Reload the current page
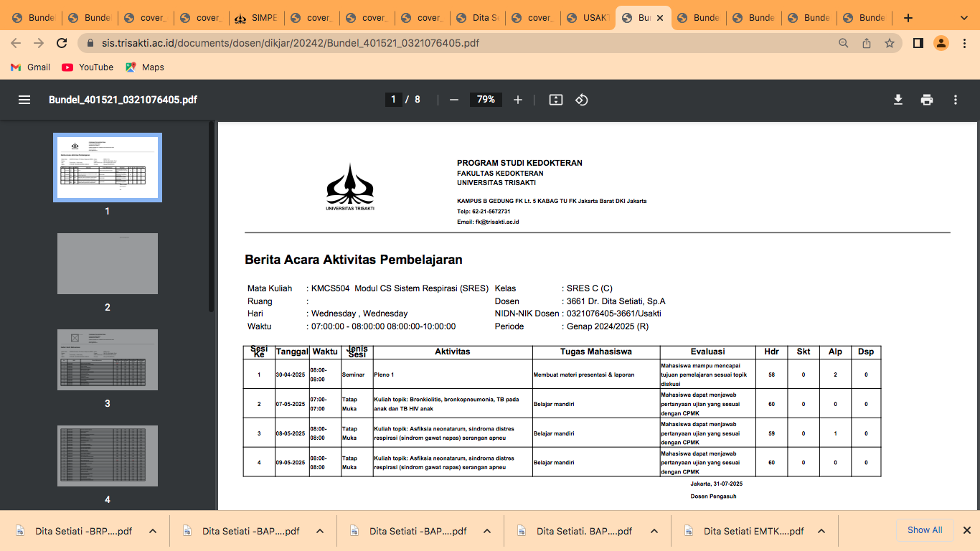980x551 pixels. (62, 43)
